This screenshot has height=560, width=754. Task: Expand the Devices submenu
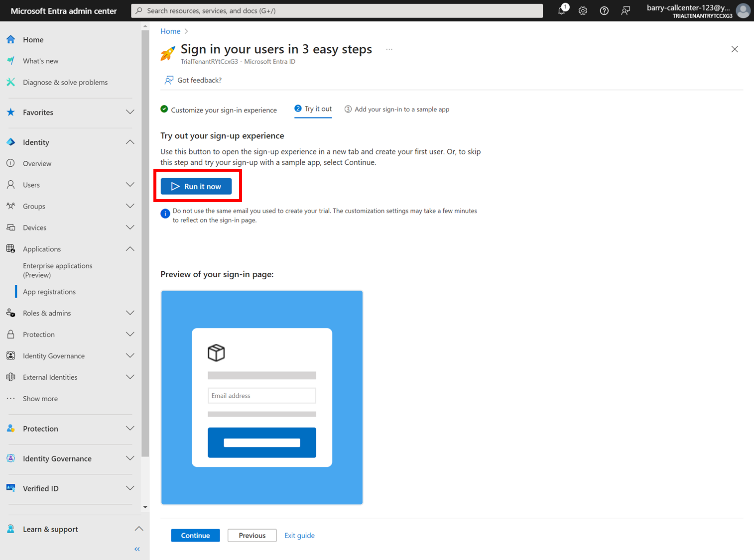(130, 227)
